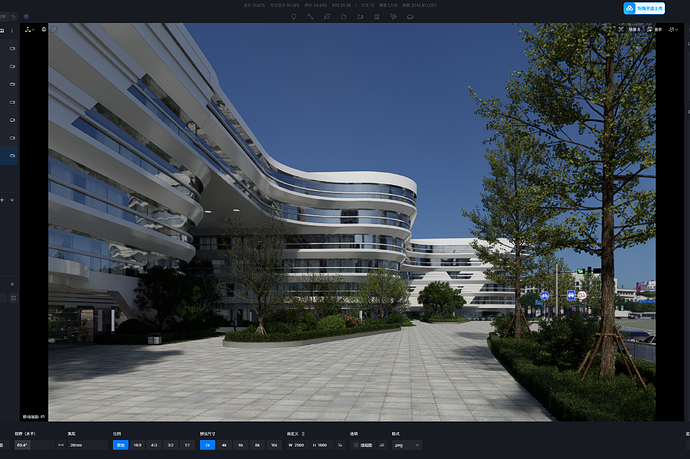Viewport: 690px width, 459px height.
Task: Select the 4:3 aspect ratio option
Action: click(x=153, y=444)
